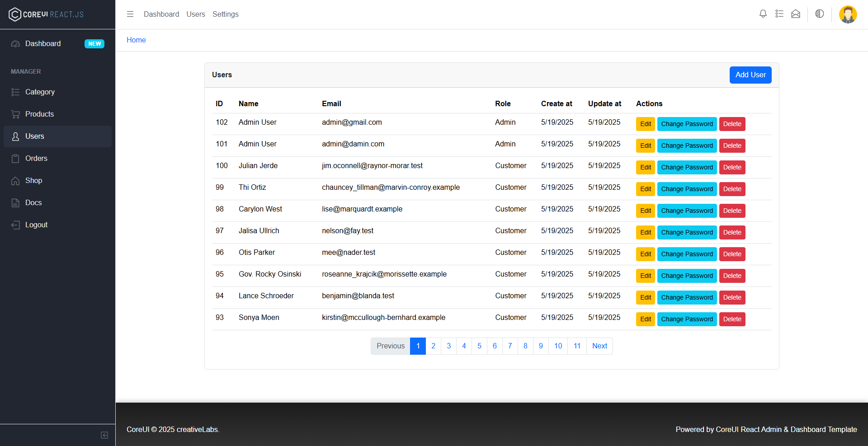Screen dimensions: 868x446
Task: Delete user Sonya Moen
Action: 732,319
